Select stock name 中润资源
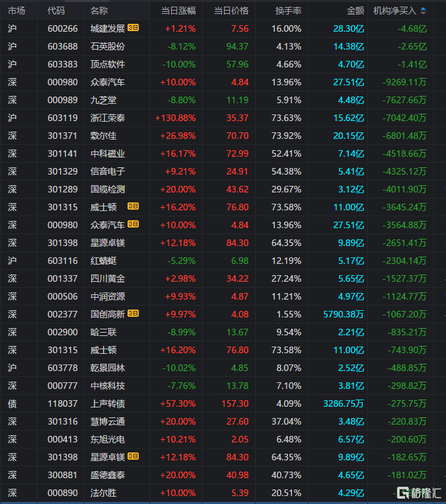Viewport: 446px width, 504px height. tap(108, 296)
